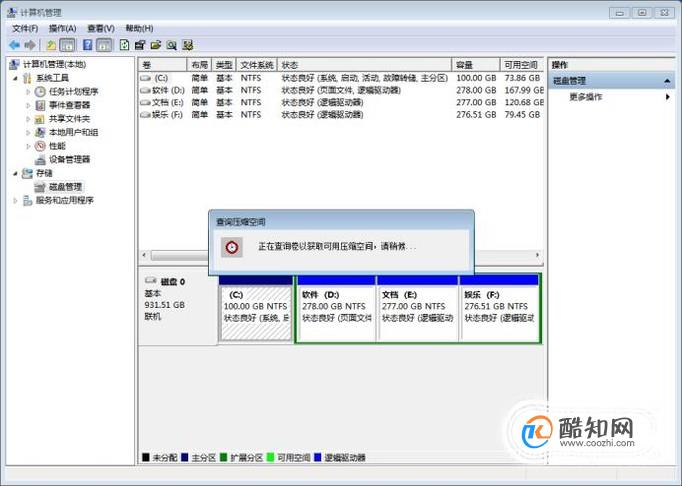The height and width of the screenshot is (486, 682).
Task: Click the disk view settings toolbar icon
Action: pos(187,45)
